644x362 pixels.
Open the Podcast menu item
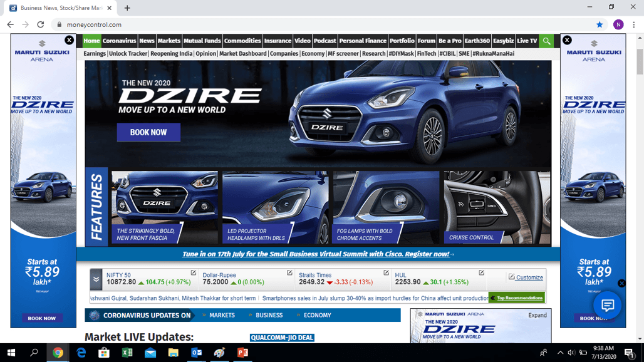325,41
